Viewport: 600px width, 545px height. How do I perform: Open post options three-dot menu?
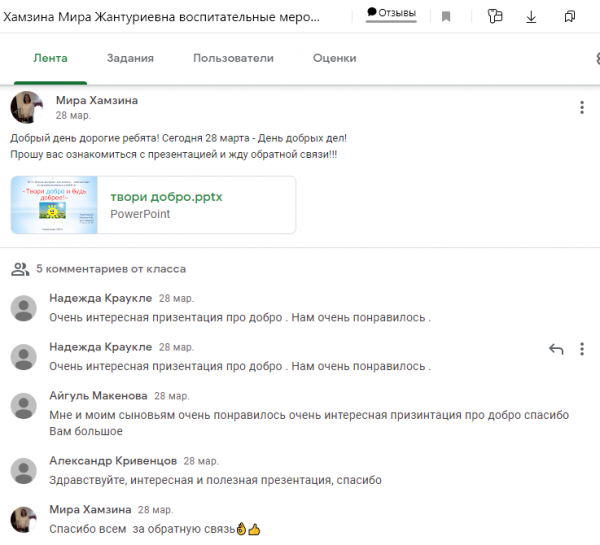[582, 108]
